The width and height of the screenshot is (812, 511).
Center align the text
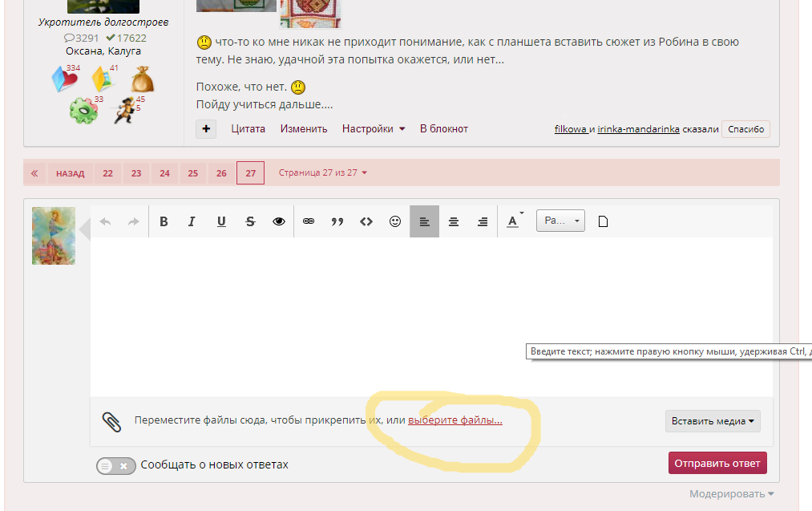[x=454, y=221]
